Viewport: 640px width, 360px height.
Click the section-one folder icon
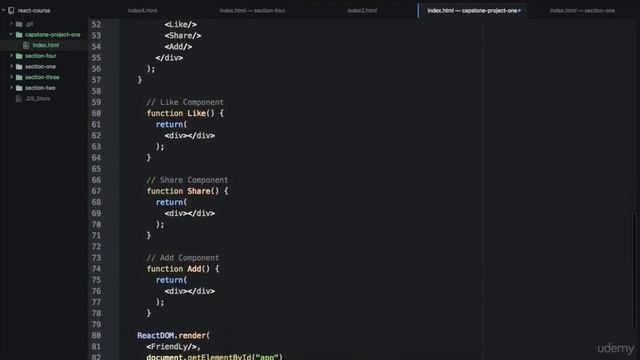click(x=19, y=67)
